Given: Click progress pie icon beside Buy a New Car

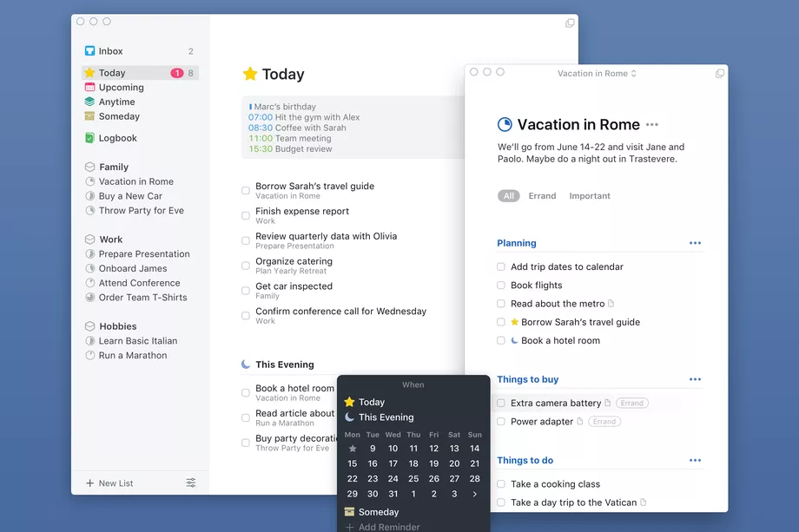Looking at the screenshot, I should [x=90, y=196].
